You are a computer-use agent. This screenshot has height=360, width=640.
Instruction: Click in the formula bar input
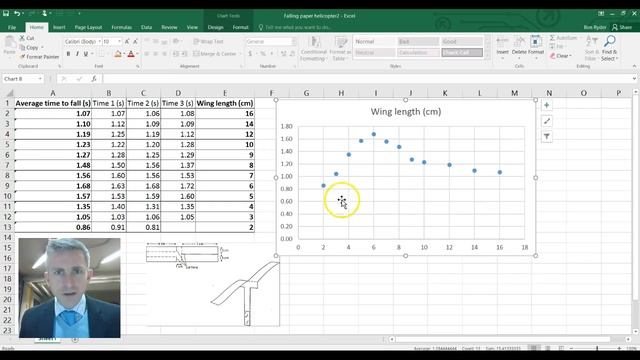[x=367, y=79]
